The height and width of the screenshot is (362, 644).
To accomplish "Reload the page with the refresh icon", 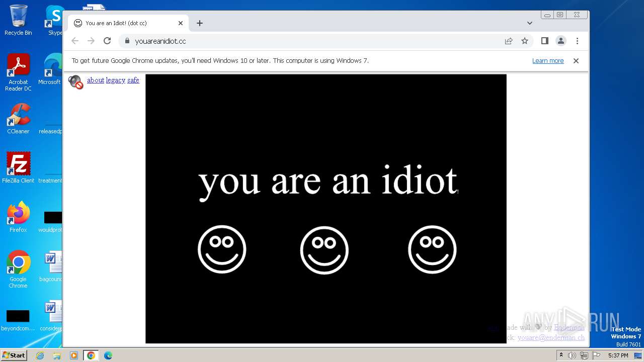I will click(x=107, y=41).
